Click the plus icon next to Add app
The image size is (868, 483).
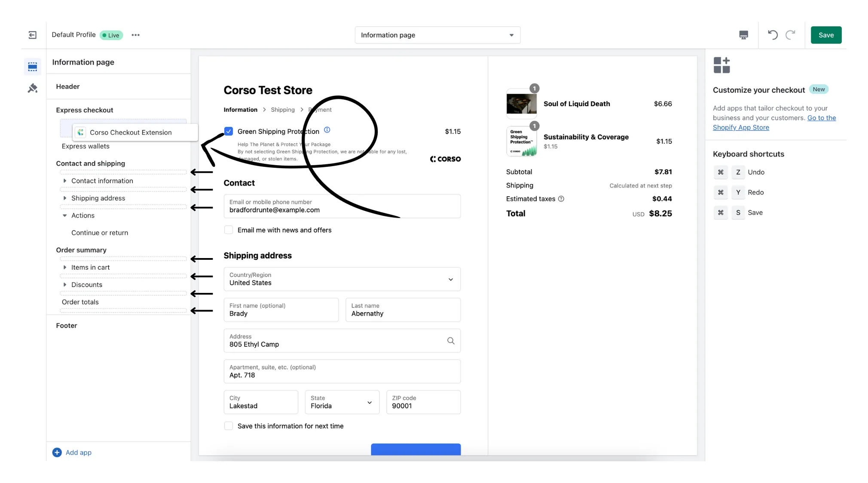click(x=57, y=452)
